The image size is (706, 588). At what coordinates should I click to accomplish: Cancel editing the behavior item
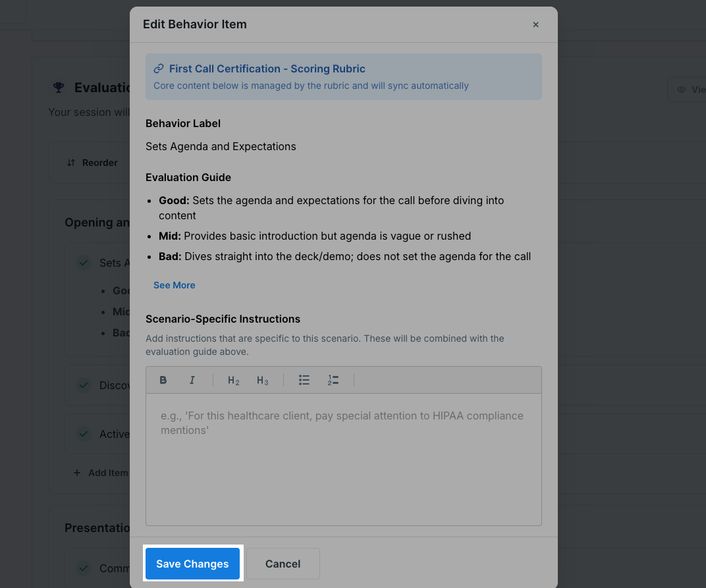[283, 564]
